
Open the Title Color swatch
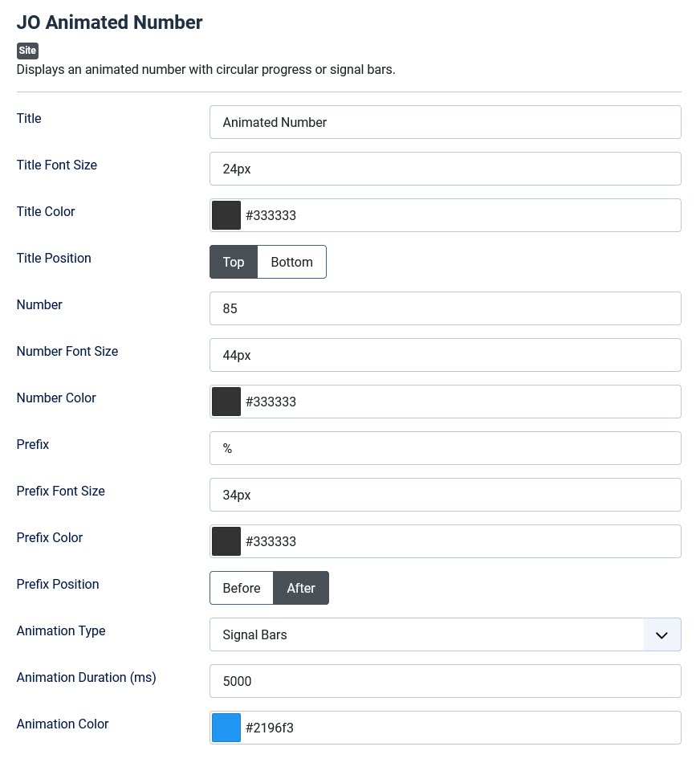click(226, 215)
